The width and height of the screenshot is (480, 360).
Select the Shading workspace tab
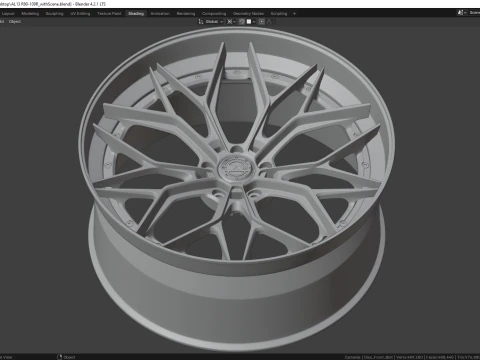point(136,14)
